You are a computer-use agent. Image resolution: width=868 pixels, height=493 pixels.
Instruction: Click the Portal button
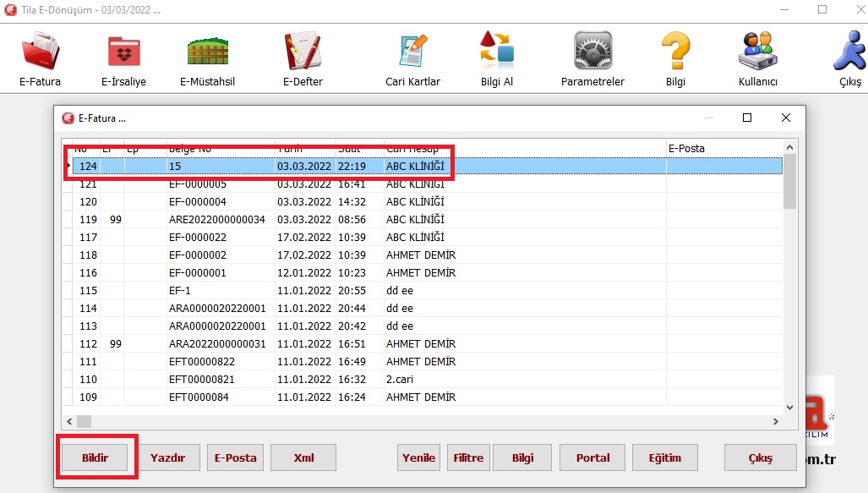[x=592, y=457]
